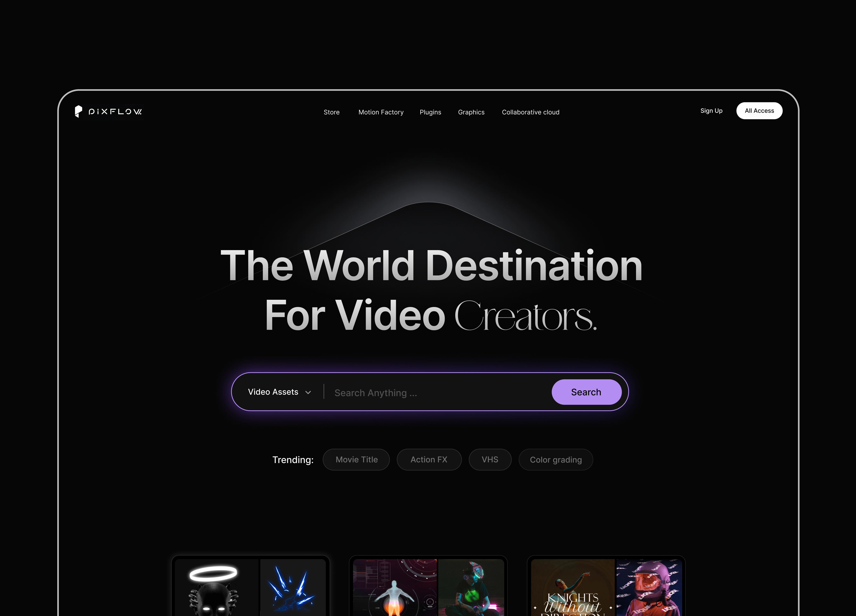
Task: Select the Action FX trending tag
Action: click(x=429, y=459)
